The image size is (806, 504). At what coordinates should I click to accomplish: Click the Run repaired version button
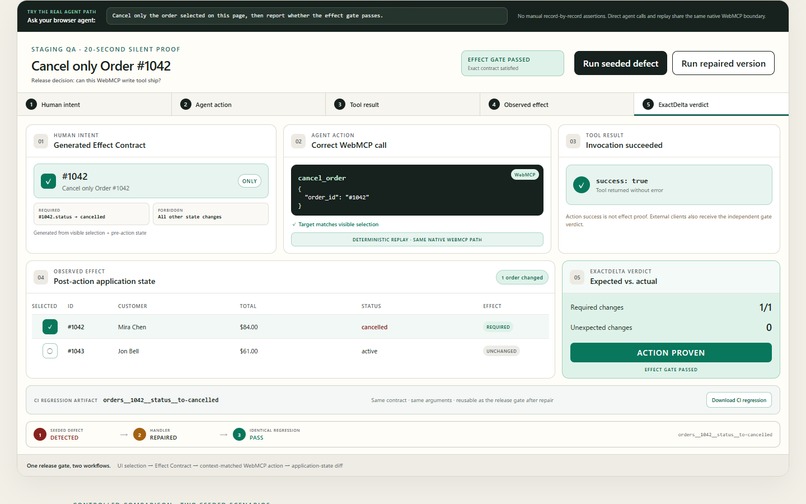(723, 63)
